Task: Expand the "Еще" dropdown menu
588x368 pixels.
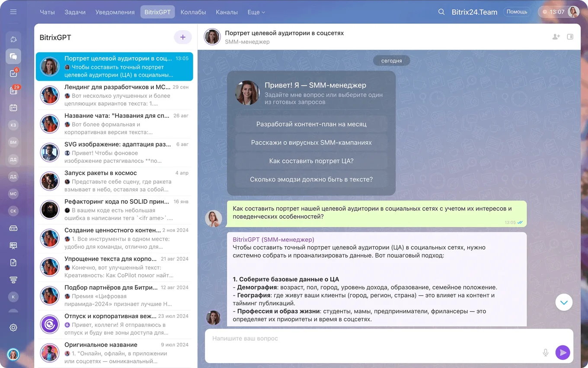Action: (x=256, y=12)
